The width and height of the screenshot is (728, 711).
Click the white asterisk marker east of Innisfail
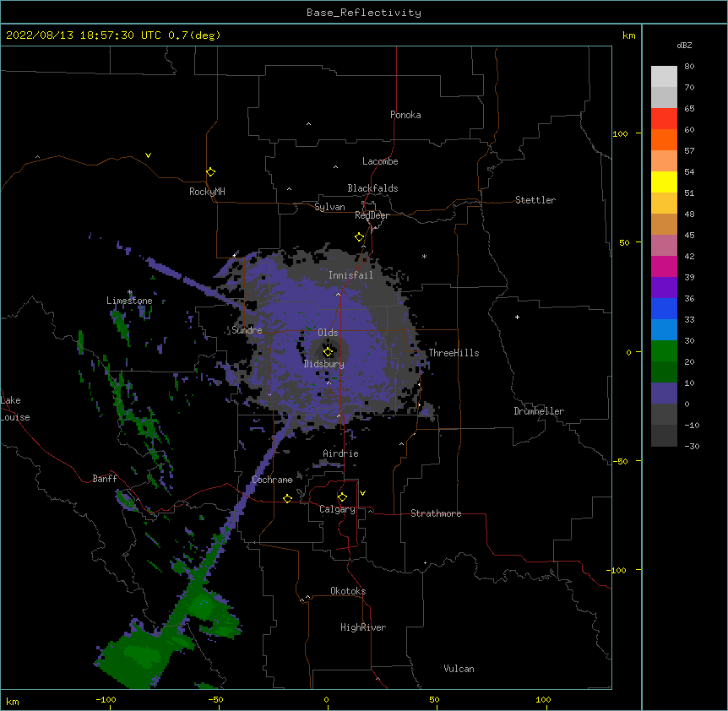[x=424, y=256]
